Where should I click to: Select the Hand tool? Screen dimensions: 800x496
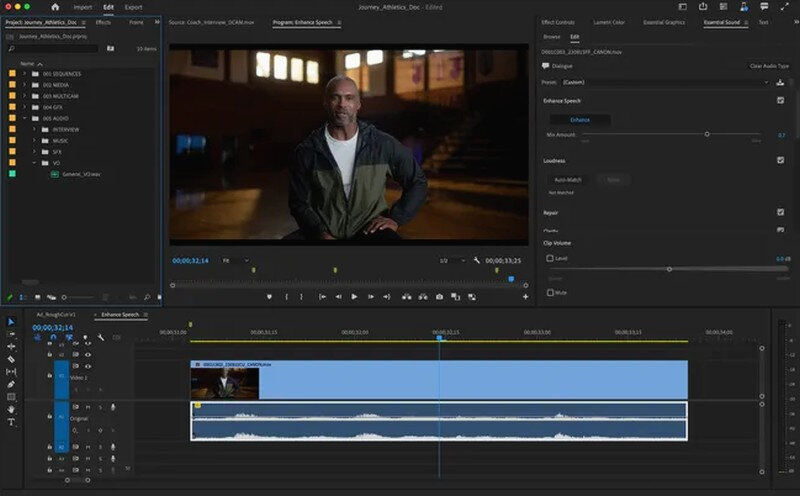pos(11,409)
